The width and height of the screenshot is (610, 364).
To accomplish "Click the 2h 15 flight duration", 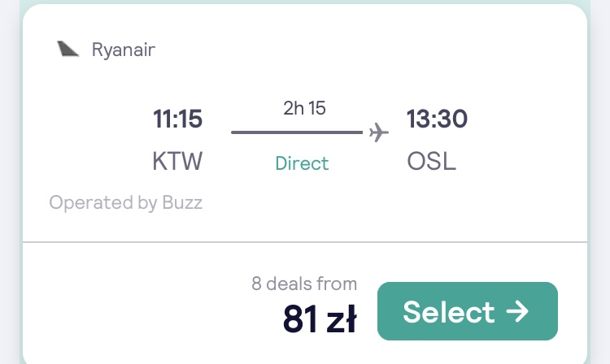I will (304, 108).
